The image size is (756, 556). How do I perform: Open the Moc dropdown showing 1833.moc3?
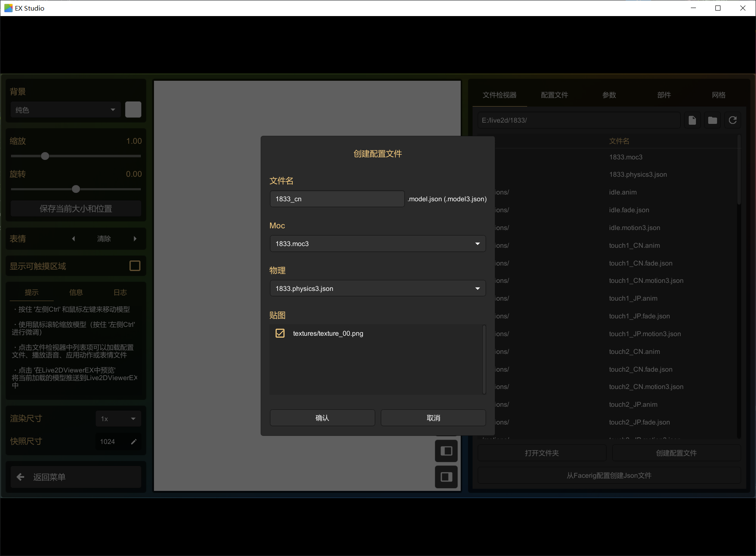pyautogui.click(x=378, y=244)
